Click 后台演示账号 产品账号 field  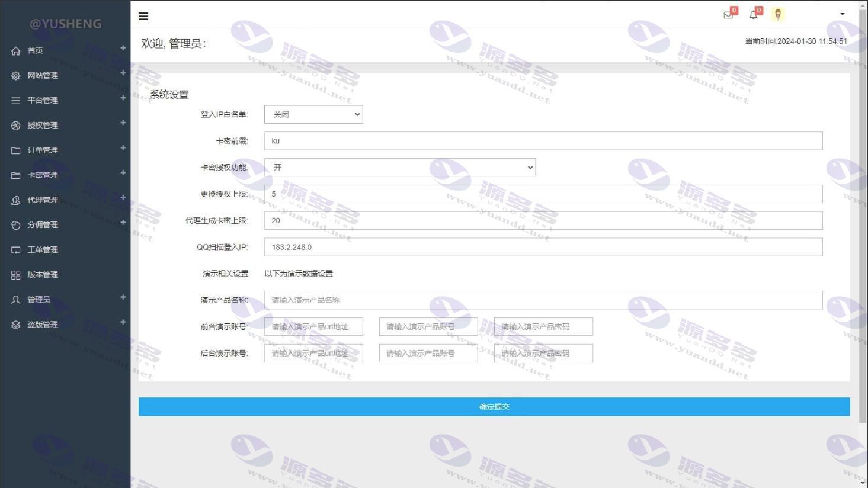click(x=428, y=353)
